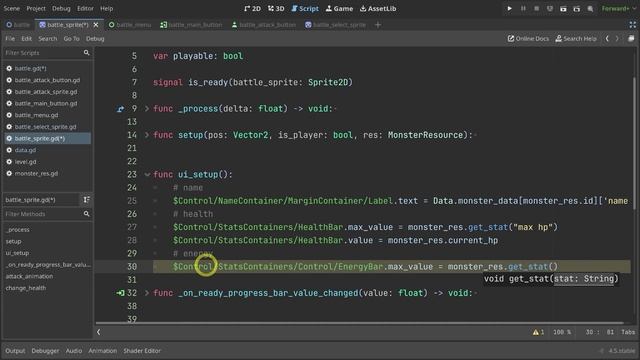Switch to the Script workspace
The width and height of the screenshot is (640, 360).
point(305,8)
